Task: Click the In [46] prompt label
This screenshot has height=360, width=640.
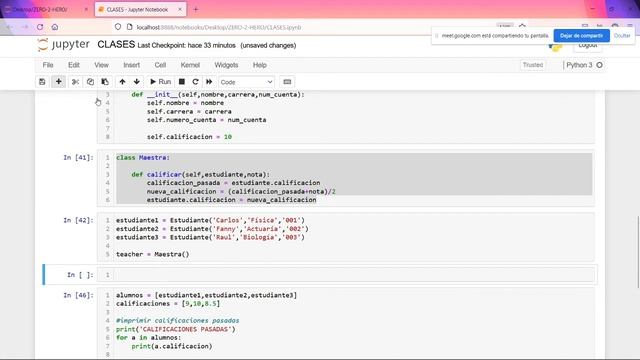Action: click(78, 295)
